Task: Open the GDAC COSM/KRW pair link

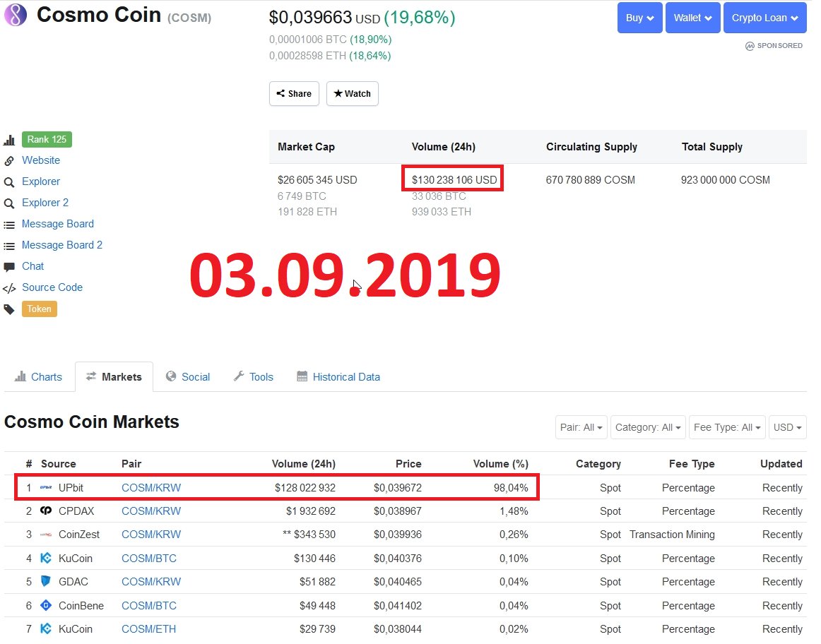Action: [150, 582]
